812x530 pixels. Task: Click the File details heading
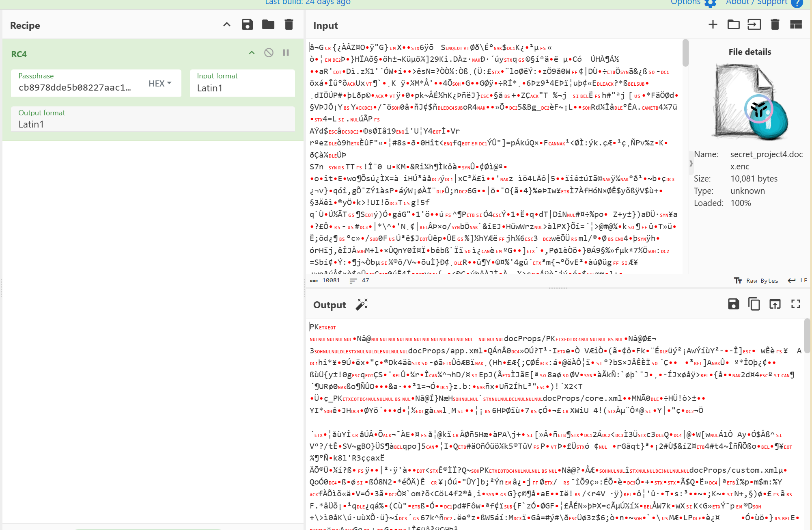pos(750,52)
